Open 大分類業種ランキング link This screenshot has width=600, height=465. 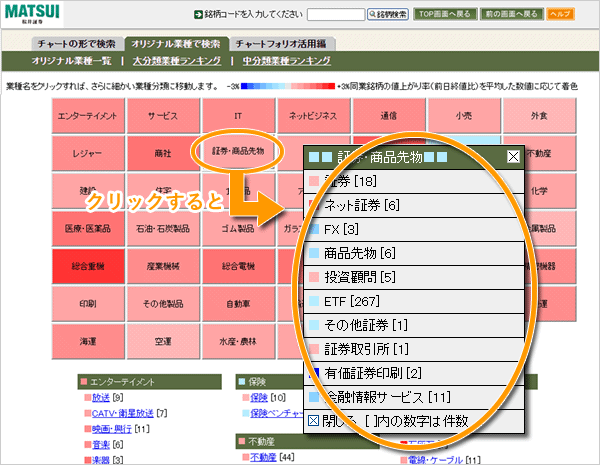[x=177, y=61]
